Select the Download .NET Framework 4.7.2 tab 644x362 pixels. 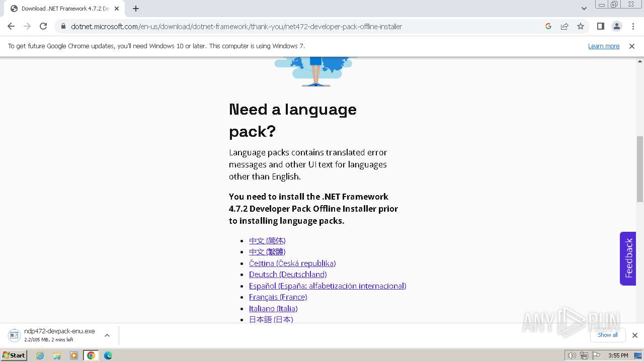(64, 9)
